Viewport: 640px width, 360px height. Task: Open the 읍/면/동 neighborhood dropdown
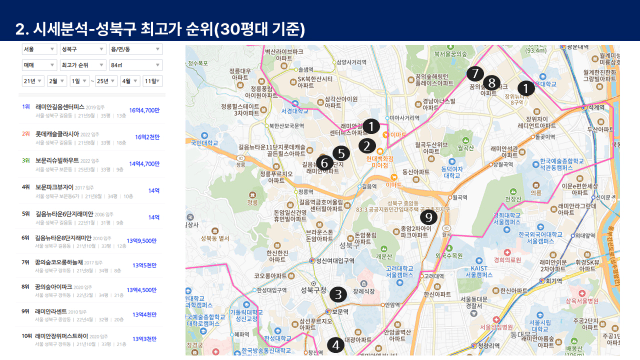[x=136, y=49]
